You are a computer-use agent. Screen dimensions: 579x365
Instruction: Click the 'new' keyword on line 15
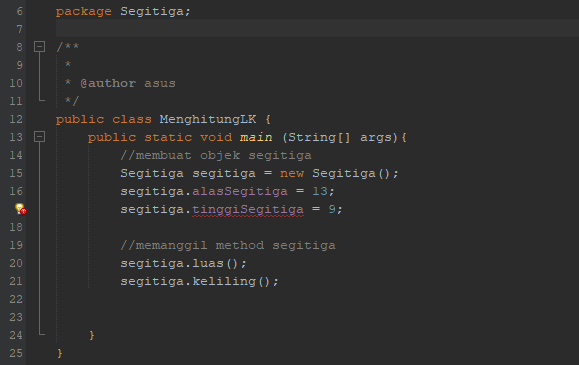(292, 173)
